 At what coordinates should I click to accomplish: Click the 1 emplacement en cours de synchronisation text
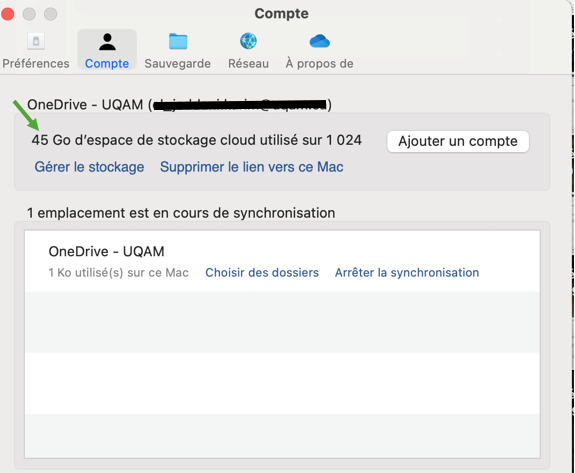click(181, 213)
